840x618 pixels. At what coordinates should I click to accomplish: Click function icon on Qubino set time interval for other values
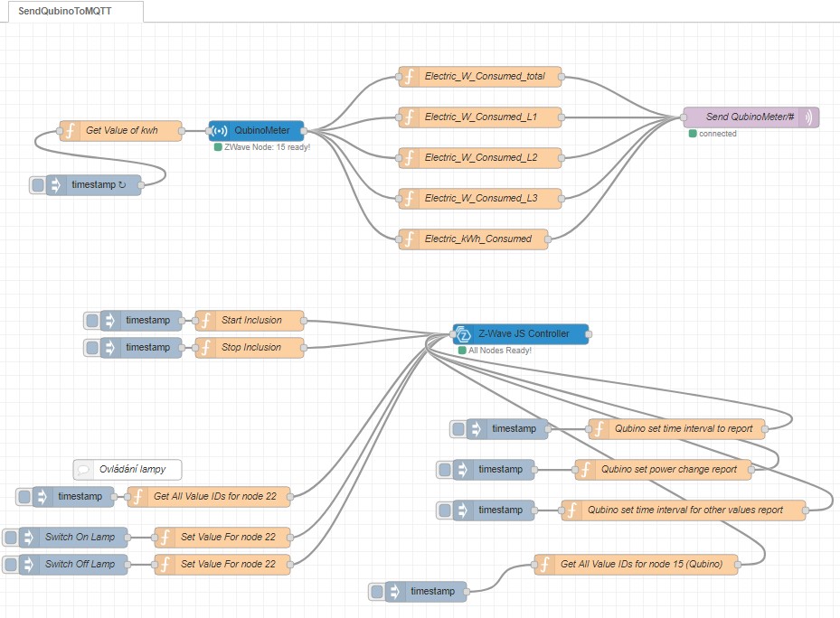[571, 510]
